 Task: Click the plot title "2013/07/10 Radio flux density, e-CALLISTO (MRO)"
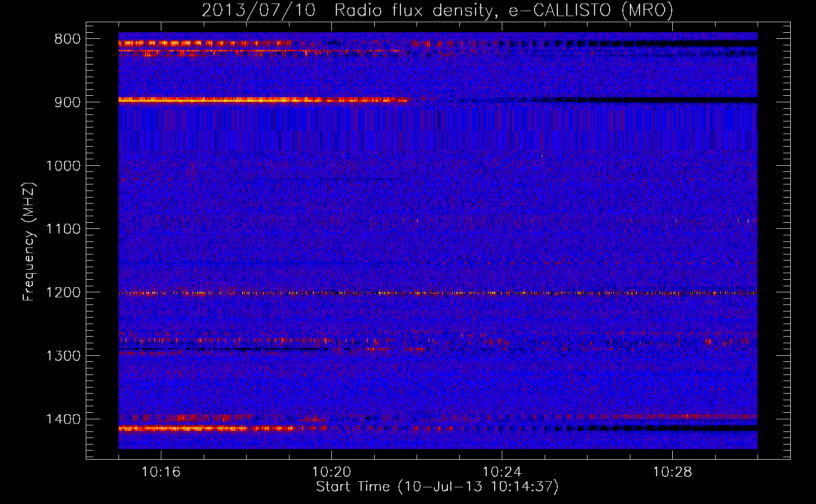pyautogui.click(x=437, y=10)
